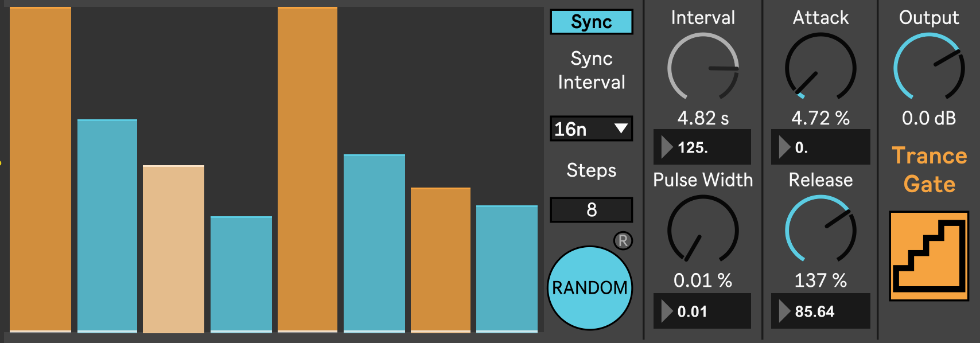Click the Attack value field showing 0.

coord(820,147)
